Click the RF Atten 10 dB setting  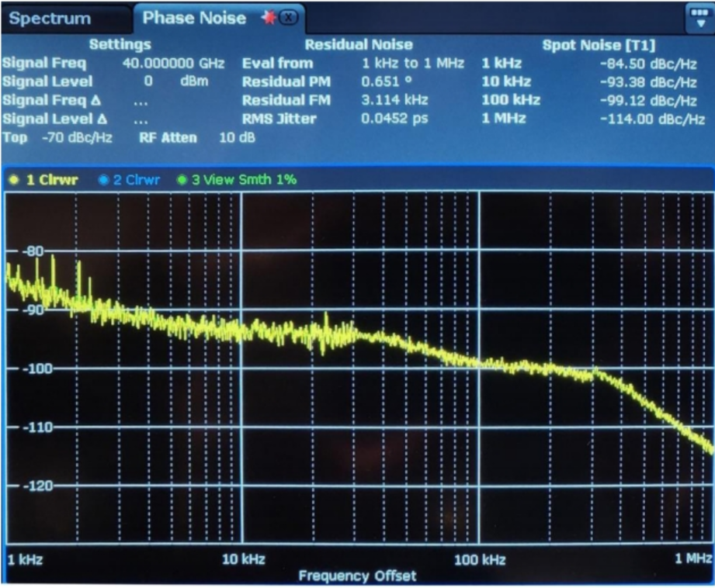pos(197,137)
